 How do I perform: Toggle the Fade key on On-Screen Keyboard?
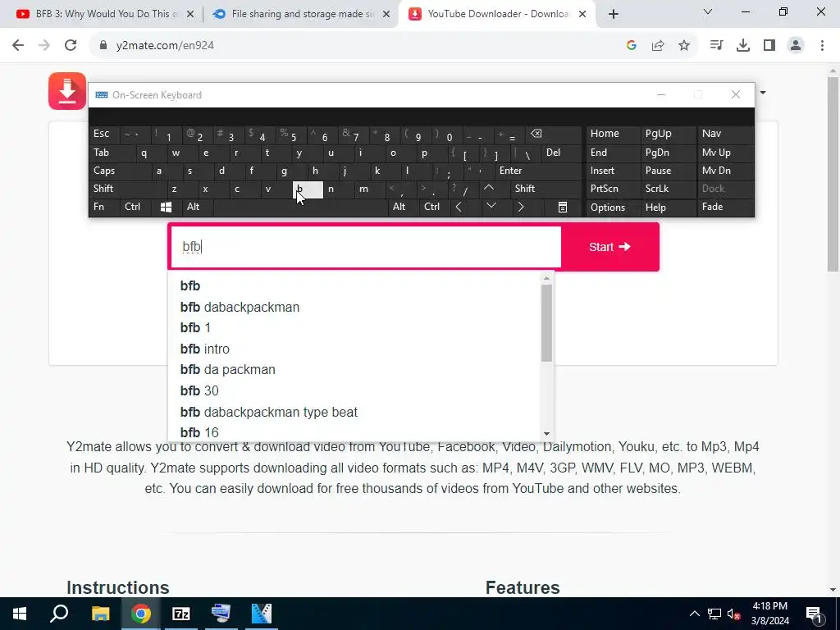(x=725, y=207)
